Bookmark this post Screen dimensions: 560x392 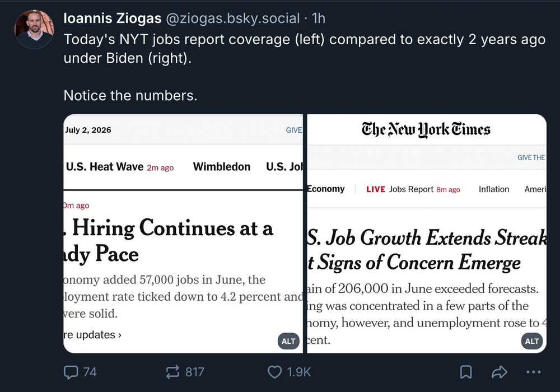tap(466, 372)
